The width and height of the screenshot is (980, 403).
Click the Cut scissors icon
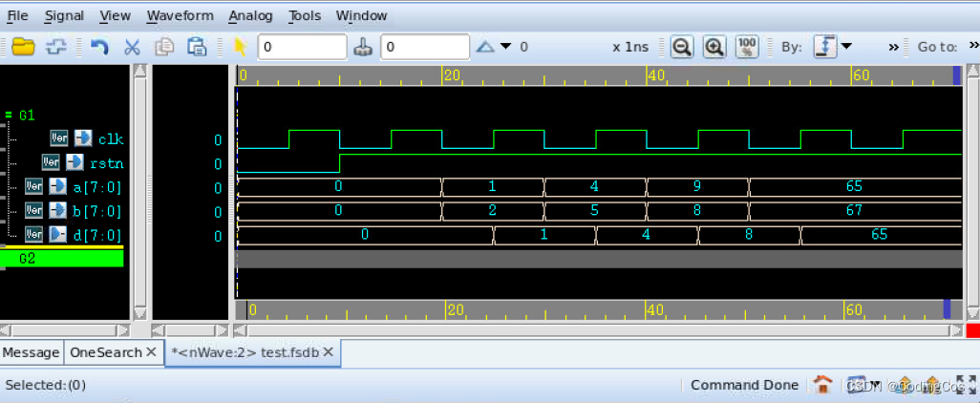tap(132, 47)
